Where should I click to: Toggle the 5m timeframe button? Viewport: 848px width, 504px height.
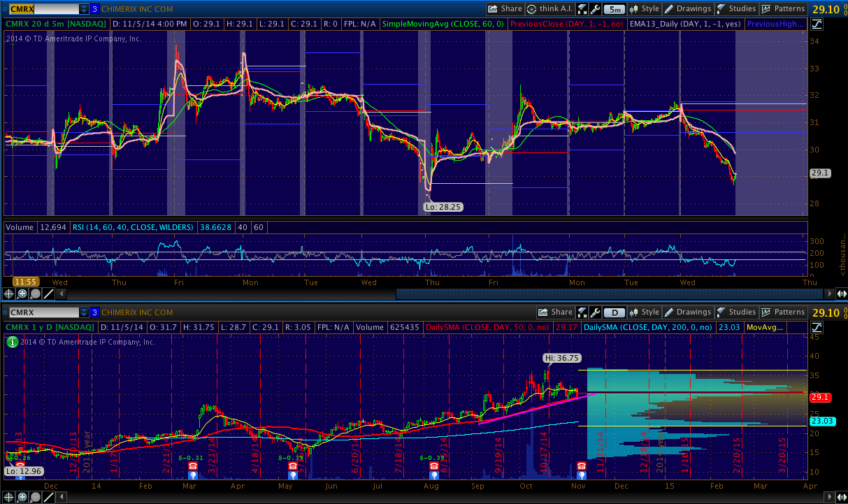615,9
